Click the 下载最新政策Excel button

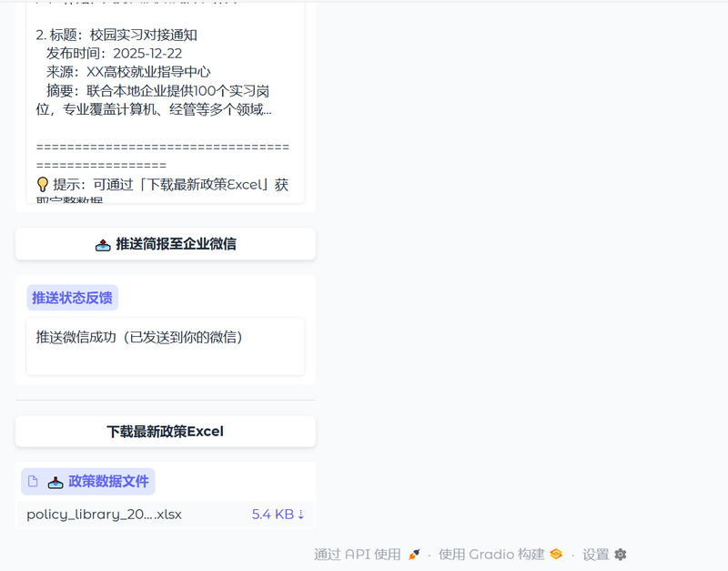click(x=166, y=432)
